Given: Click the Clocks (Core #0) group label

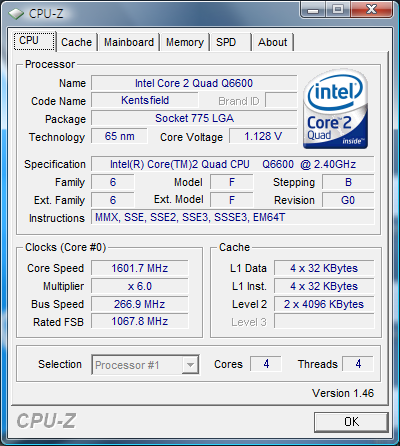Looking at the screenshot, I should pyautogui.click(x=66, y=247).
